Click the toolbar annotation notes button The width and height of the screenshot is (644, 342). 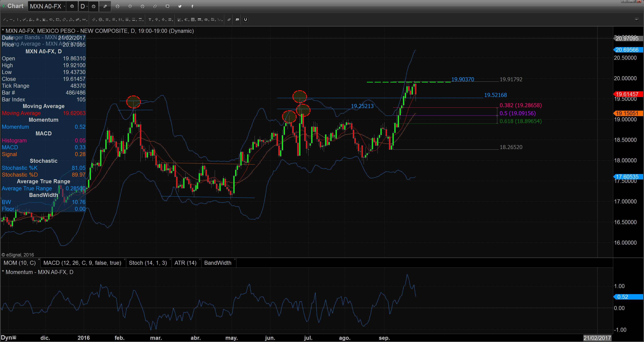pos(237,20)
